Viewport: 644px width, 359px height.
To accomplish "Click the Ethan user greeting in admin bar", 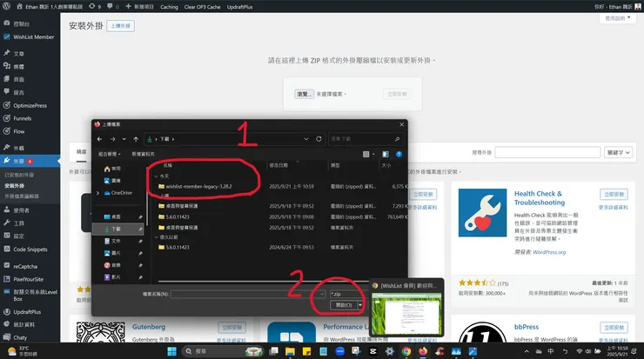I will (x=617, y=7).
